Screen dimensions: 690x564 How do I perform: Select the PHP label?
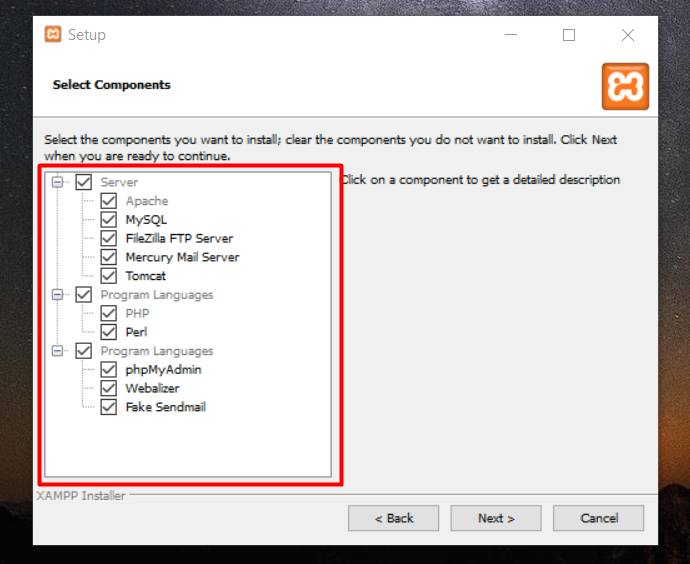coord(137,313)
